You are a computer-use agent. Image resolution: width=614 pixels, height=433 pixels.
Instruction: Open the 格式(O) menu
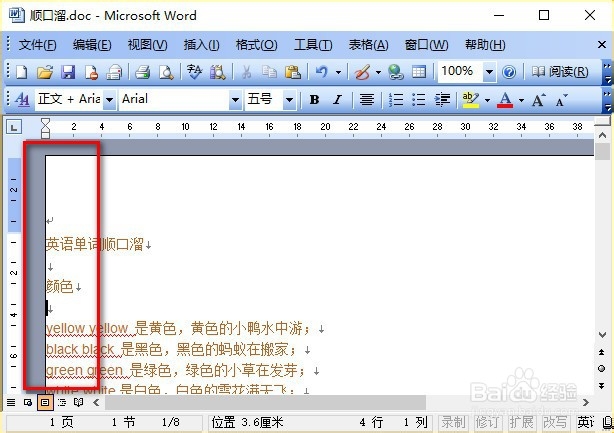pos(256,45)
